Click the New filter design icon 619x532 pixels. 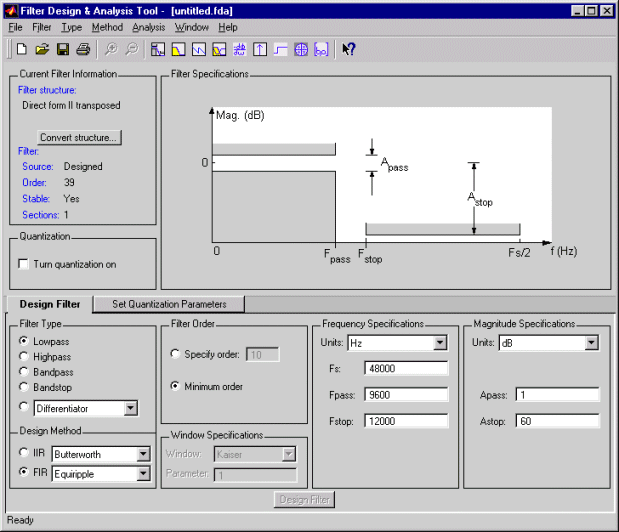click(x=21, y=48)
